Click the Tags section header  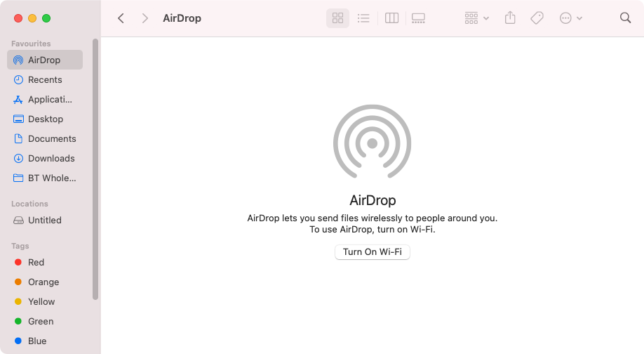click(20, 246)
